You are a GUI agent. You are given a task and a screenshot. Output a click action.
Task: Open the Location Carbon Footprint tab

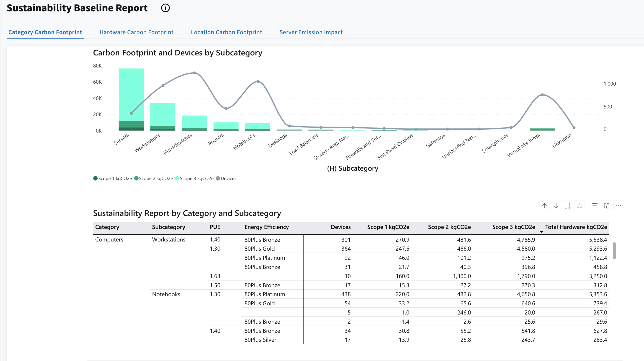coord(227,32)
